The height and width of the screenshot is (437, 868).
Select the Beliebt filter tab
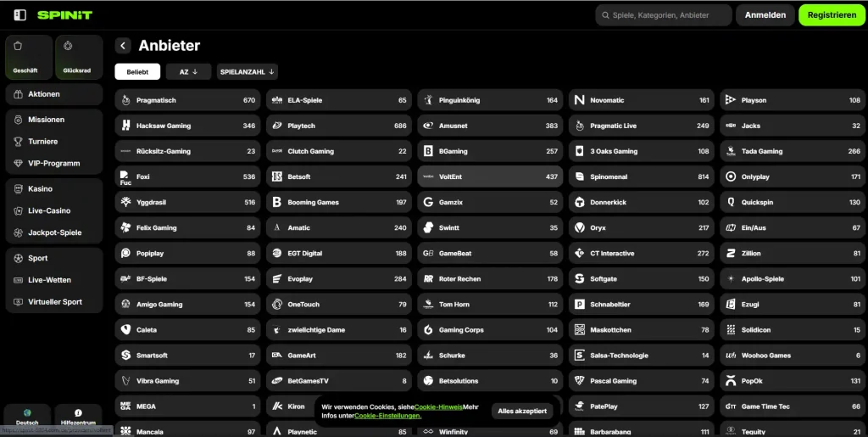pos(137,72)
